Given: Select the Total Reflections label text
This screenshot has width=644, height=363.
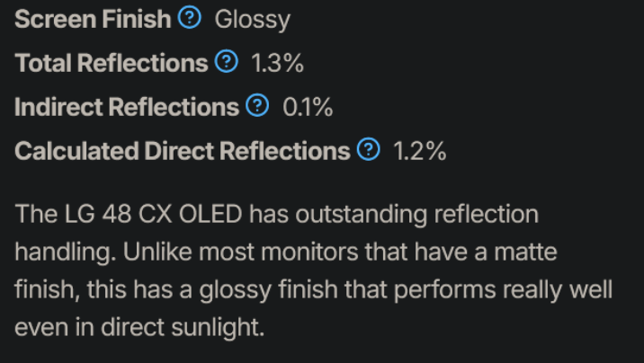Looking at the screenshot, I should 112,63.
